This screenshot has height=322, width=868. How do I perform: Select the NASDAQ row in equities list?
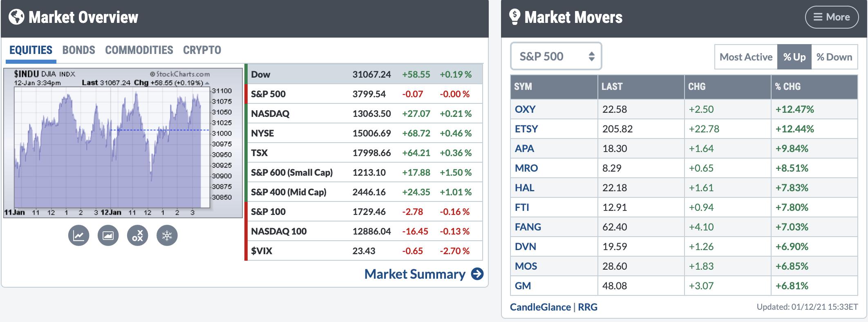(x=364, y=114)
